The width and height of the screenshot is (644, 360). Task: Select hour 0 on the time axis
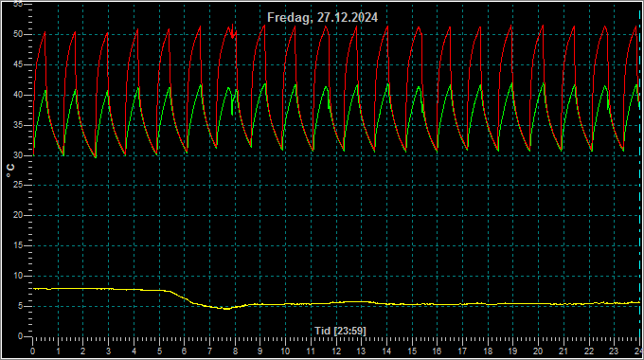tap(33, 351)
